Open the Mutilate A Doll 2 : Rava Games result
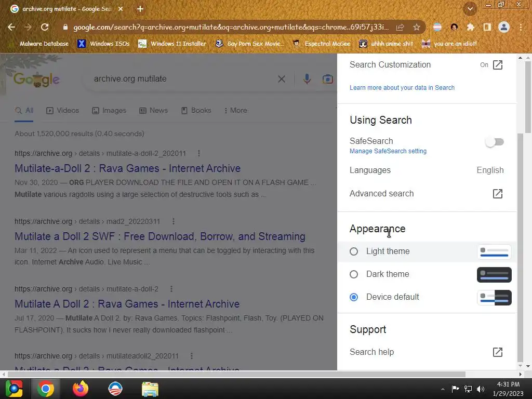The height and width of the screenshot is (399, 532). tap(127, 303)
